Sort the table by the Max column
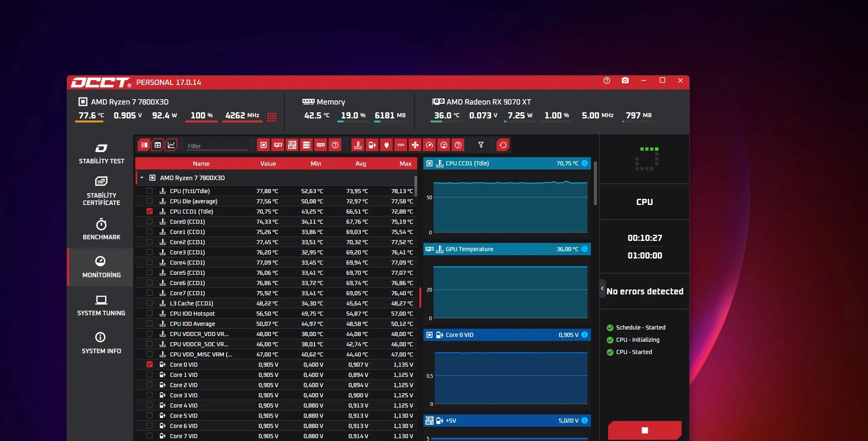This screenshot has height=441, width=868. (405, 163)
